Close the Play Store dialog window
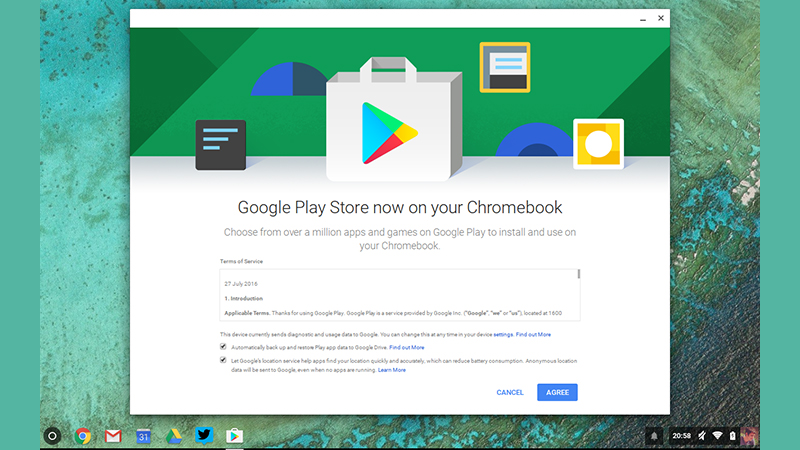 tap(661, 18)
